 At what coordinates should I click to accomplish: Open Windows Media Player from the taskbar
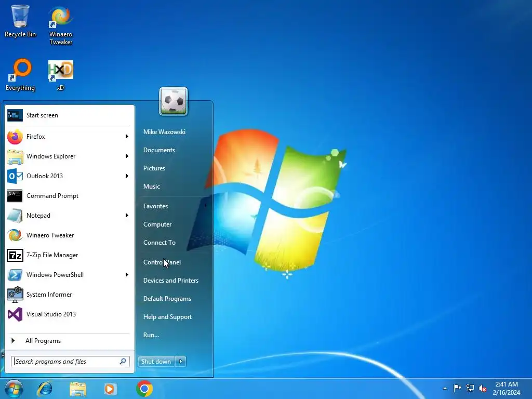coord(110,389)
